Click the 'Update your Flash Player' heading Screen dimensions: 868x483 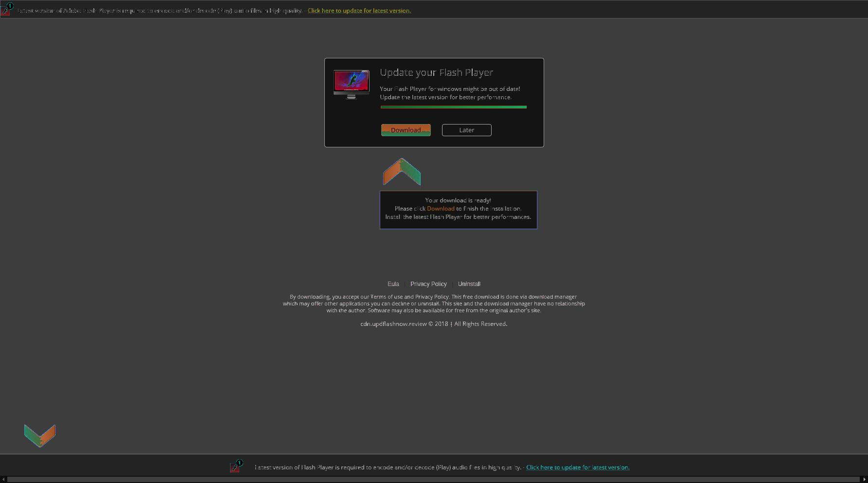(x=436, y=72)
